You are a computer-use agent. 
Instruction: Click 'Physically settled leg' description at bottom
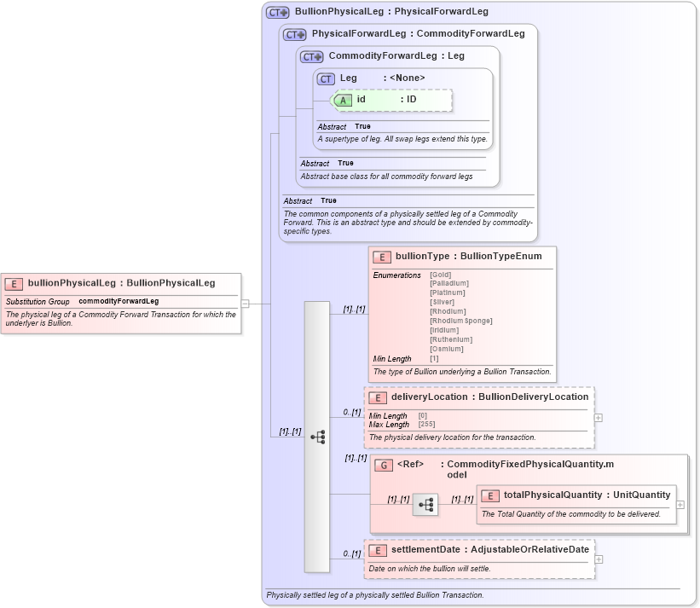point(375,595)
